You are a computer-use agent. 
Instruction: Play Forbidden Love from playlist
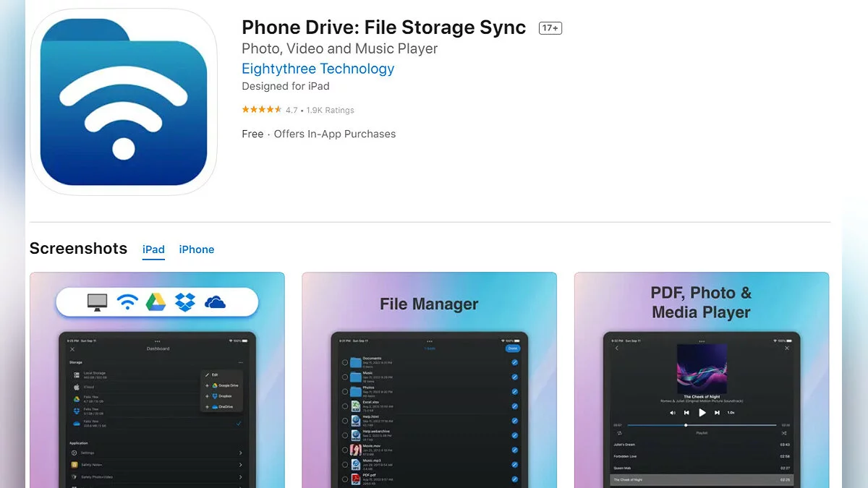701,456
